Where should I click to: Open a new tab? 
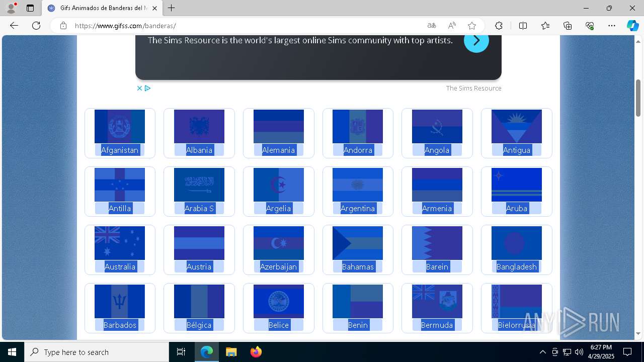pyautogui.click(x=171, y=8)
